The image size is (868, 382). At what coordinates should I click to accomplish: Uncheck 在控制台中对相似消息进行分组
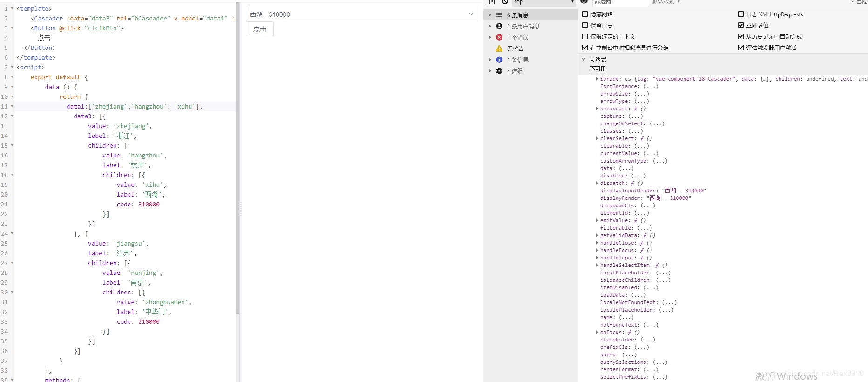[x=585, y=48]
